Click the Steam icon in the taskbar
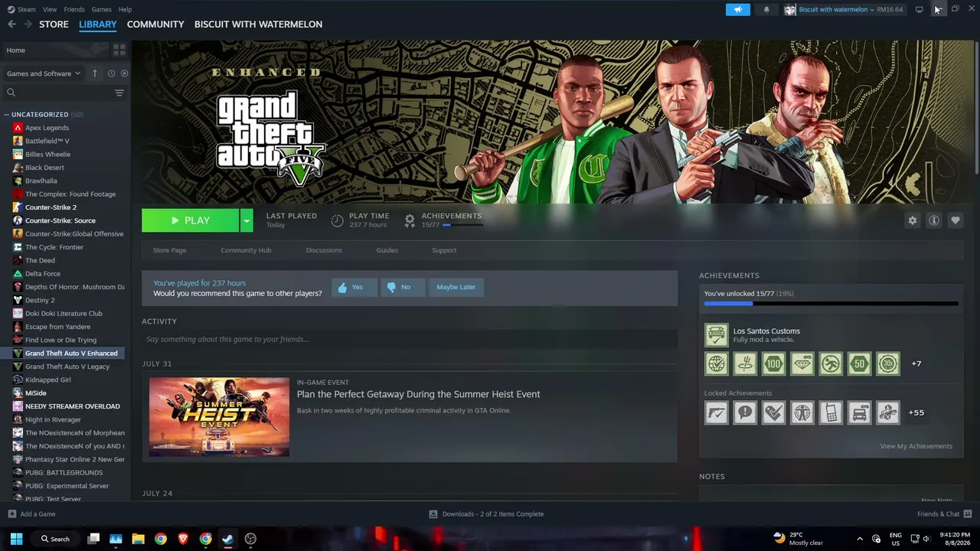Image resolution: width=980 pixels, height=551 pixels. click(227, 539)
